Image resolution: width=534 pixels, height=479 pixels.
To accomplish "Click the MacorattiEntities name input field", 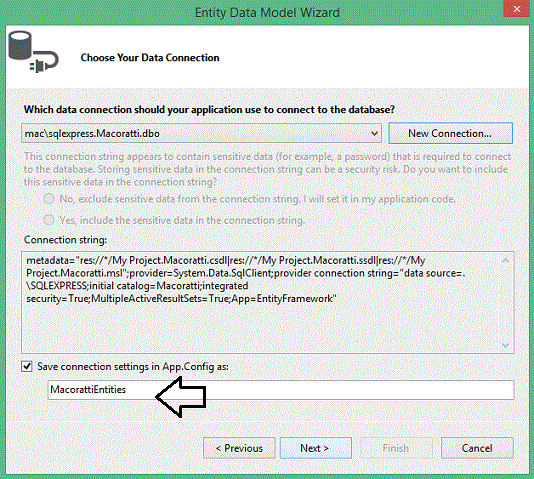I will pyautogui.click(x=281, y=390).
